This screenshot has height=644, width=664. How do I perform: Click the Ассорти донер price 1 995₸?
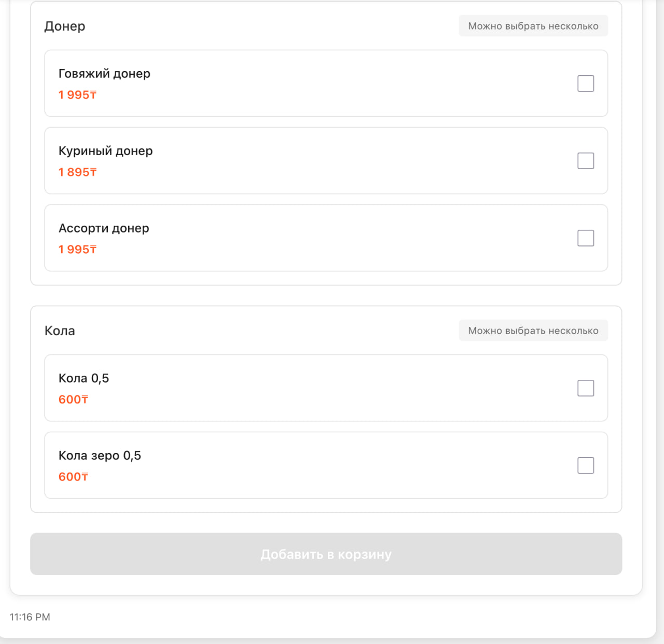click(x=77, y=250)
